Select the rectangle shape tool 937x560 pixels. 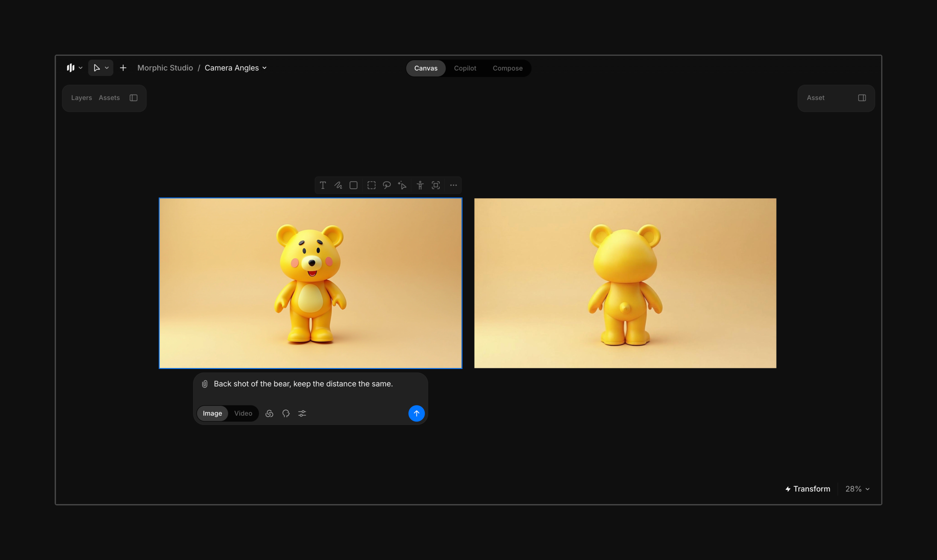tap(354, 185)
